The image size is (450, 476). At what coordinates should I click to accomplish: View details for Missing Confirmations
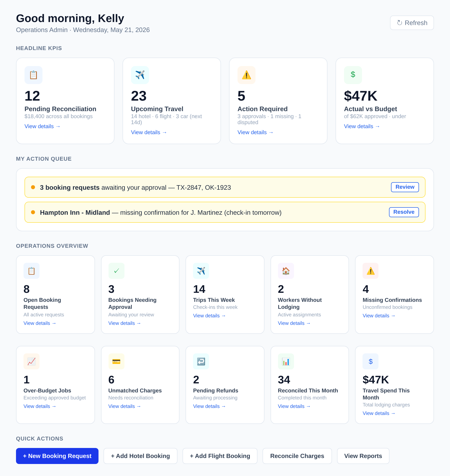pyautogui.click(x=379, y=316)
